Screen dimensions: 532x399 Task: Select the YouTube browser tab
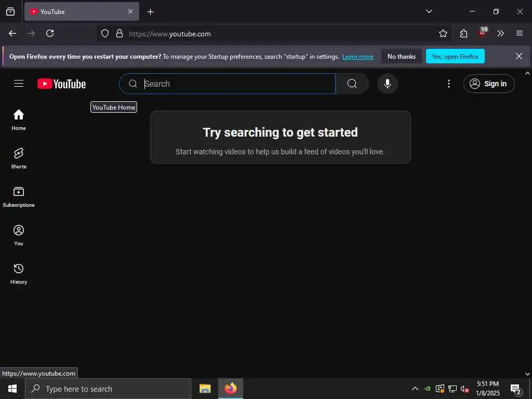[x=82, y=11]
